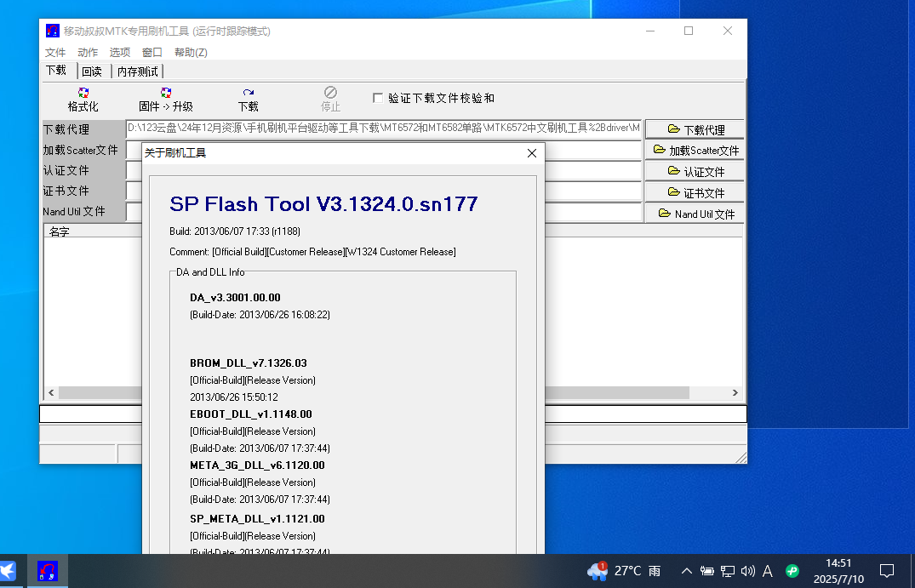Click the BROM_DLL_v7.1326.03 text

tap(249, 363)
